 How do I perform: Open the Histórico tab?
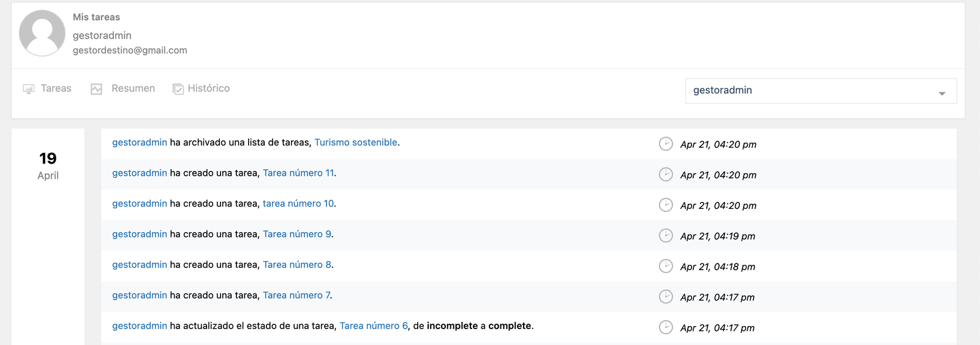coord(208,88)
